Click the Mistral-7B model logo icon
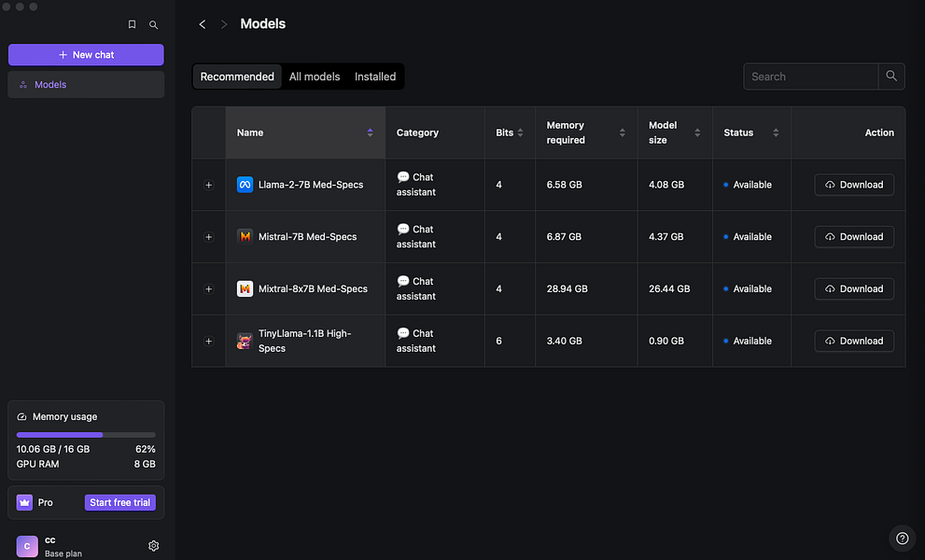This screenshot has height=560, width=925. (245, 237)
